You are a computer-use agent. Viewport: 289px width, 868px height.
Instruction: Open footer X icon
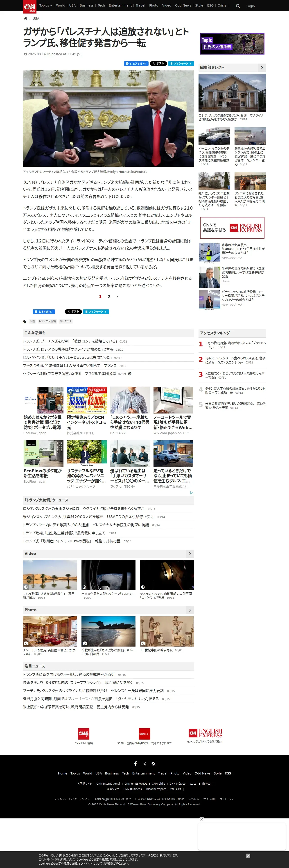coord(144,764)
